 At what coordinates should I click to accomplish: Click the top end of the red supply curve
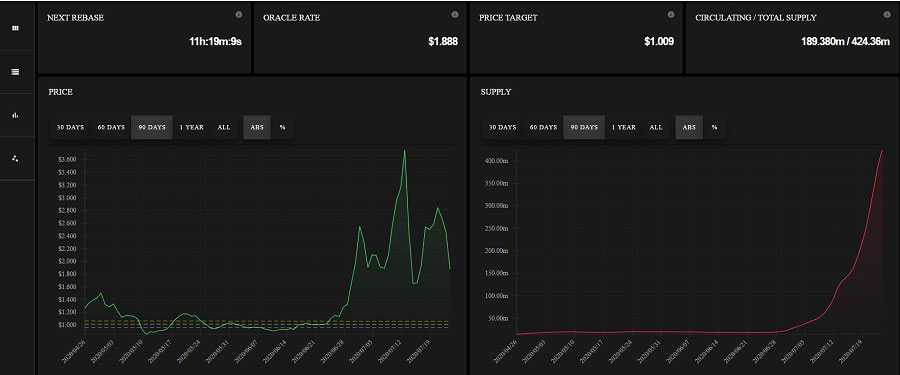tap(883, 151)
